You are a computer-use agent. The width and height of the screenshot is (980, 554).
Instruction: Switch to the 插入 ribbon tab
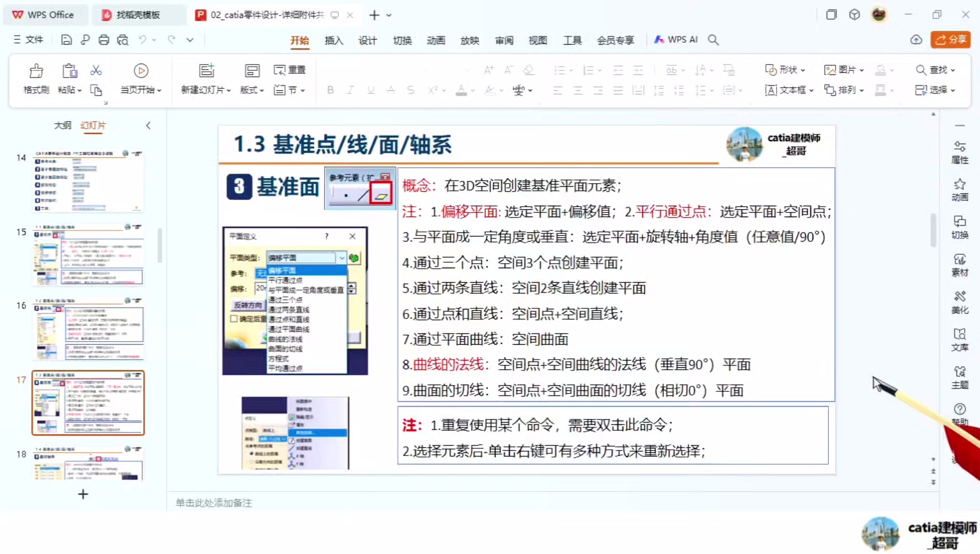coord(333,40)
